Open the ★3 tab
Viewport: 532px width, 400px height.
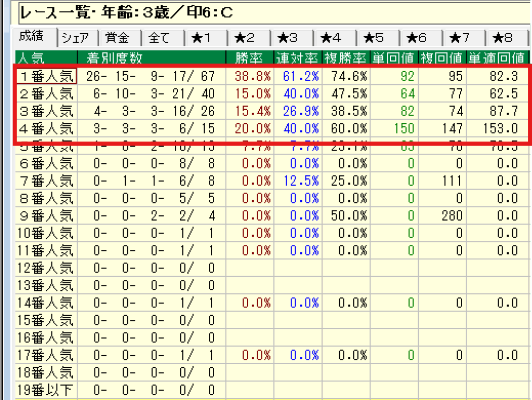tap(292, 38)
